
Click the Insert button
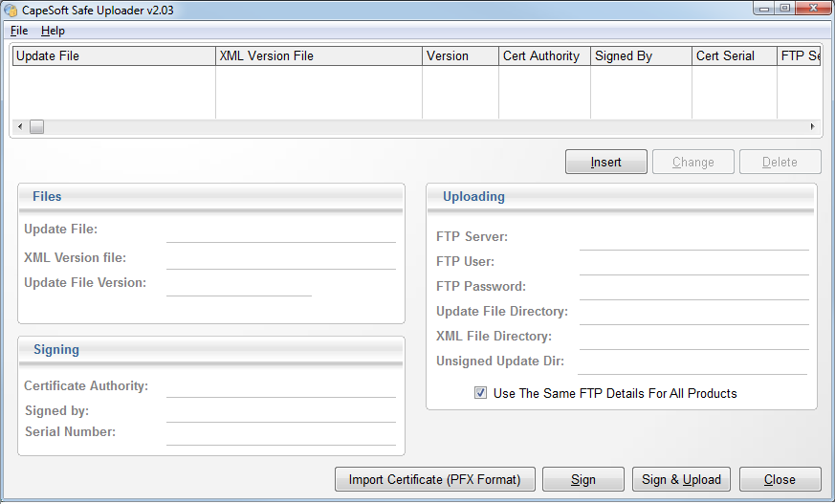click(605, 162)
